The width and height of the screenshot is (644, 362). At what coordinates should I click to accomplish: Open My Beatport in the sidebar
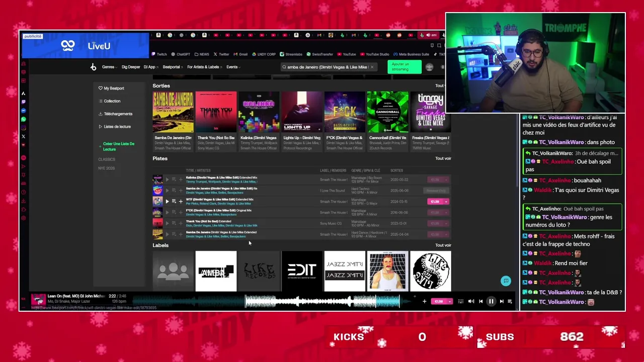pos(111,88)
